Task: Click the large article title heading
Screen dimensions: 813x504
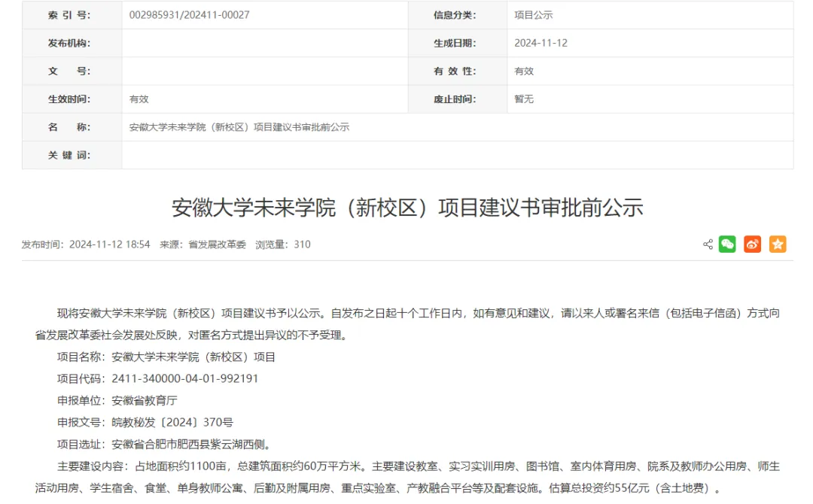Action: tap(407, 208)
